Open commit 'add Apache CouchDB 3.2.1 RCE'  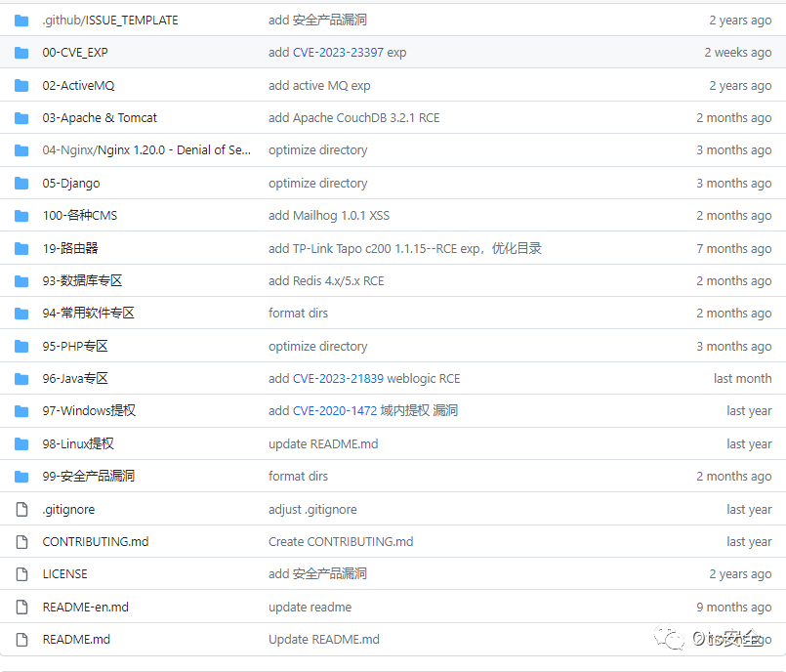pyautogui.click(x=353, y=118)
